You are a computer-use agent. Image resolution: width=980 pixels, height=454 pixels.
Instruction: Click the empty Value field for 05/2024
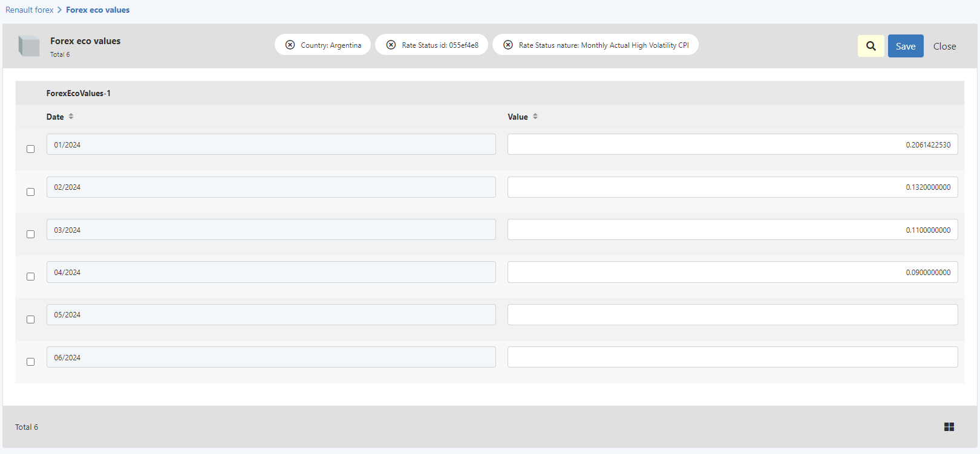(x=733, y=314)
